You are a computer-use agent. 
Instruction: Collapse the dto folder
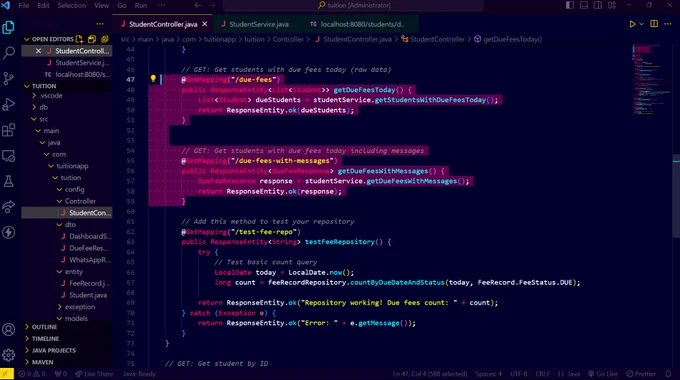(70, 225)
